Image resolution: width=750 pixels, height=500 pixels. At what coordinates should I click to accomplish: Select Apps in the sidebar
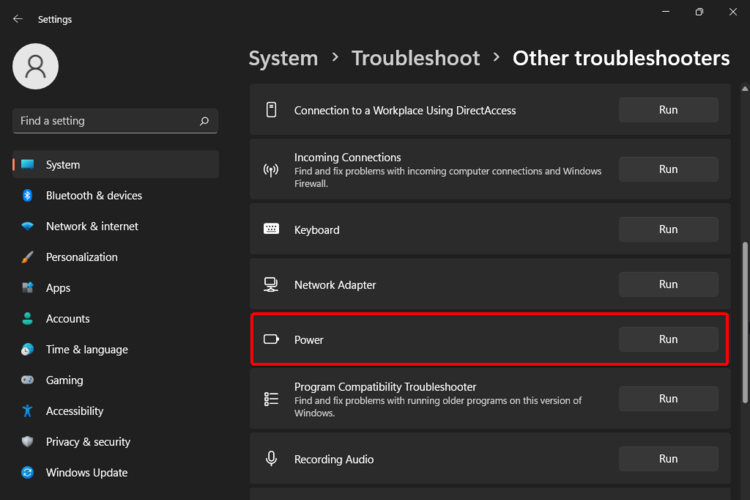click(x=58, y=288)
